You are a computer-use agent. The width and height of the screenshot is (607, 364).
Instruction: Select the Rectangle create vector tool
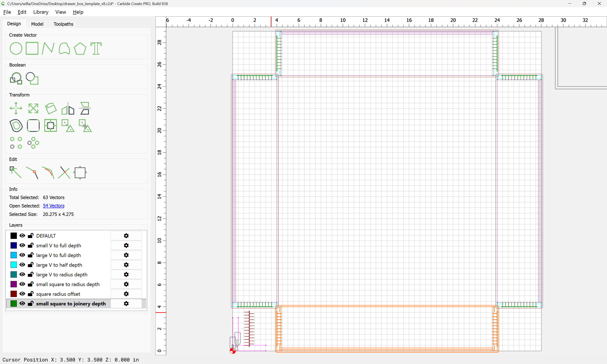point(32,48)
